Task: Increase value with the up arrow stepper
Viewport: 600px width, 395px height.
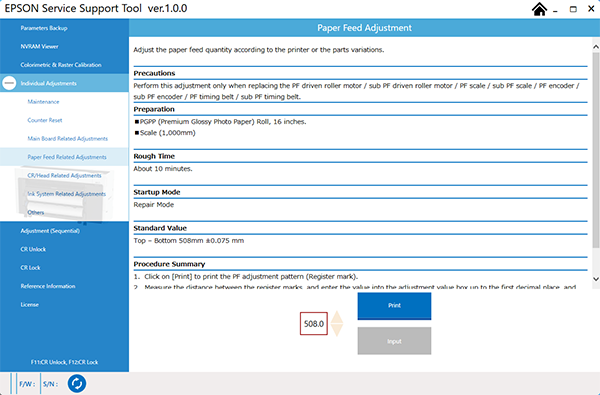Action: (337, 317)
